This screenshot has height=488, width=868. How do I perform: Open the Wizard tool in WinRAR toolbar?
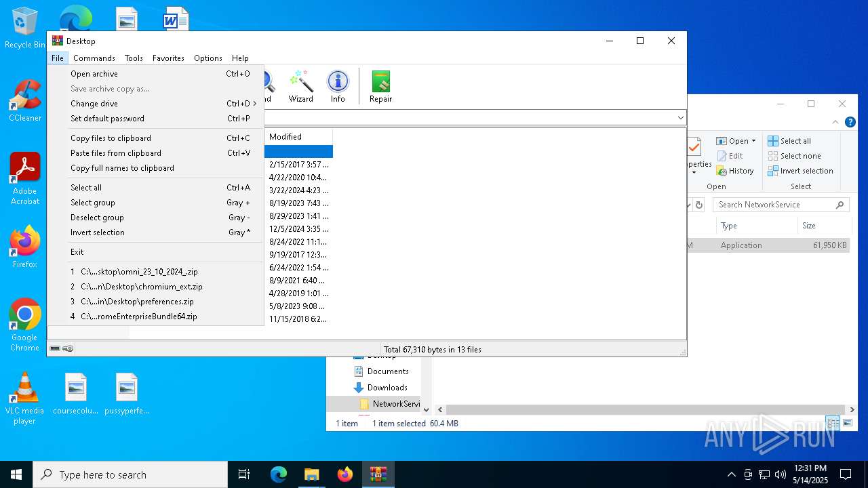coord(300,86)
